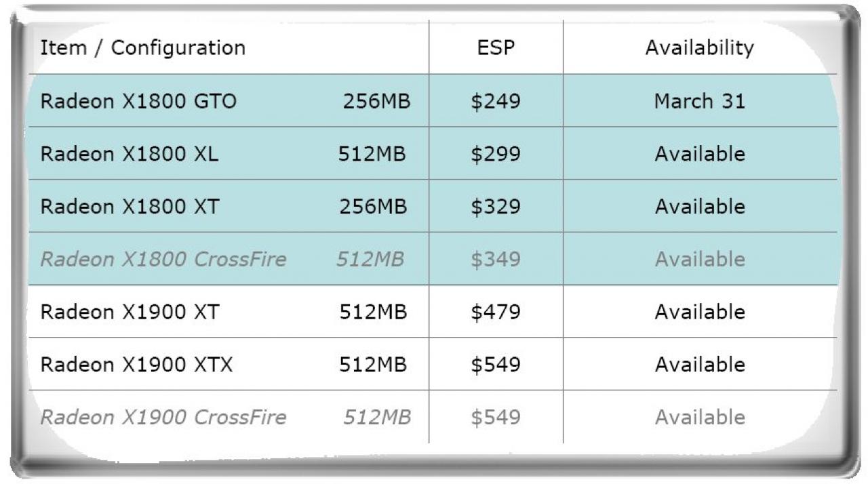
Task: Select the Radeon X1800 GTO row label
Action: click(x=138, y=102)
